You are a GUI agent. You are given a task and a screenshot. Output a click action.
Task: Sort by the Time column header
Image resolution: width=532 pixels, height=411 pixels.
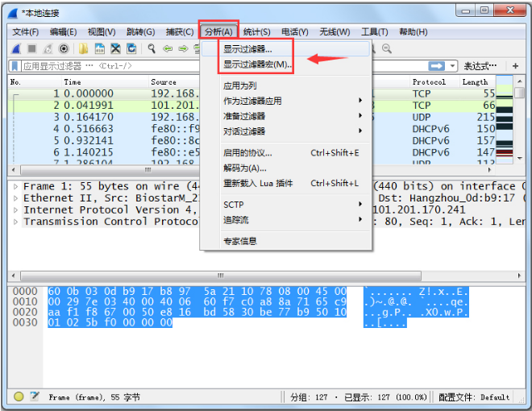coord(105,82)
